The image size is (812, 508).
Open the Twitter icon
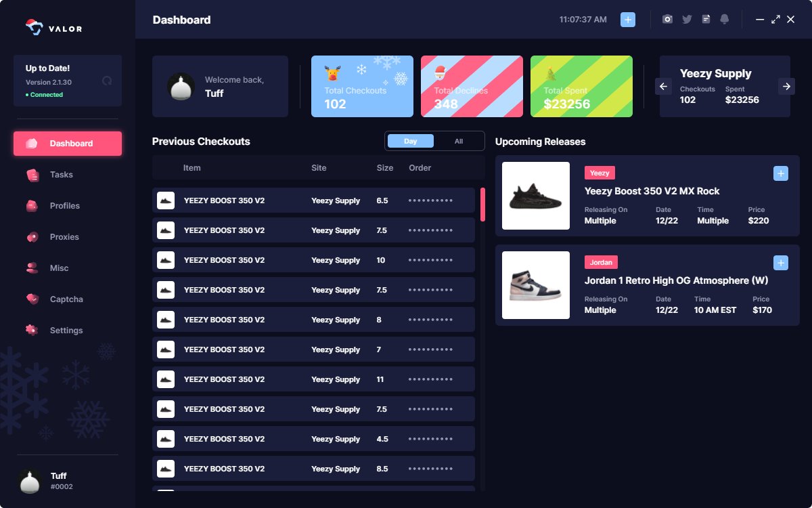pos(687,20)
